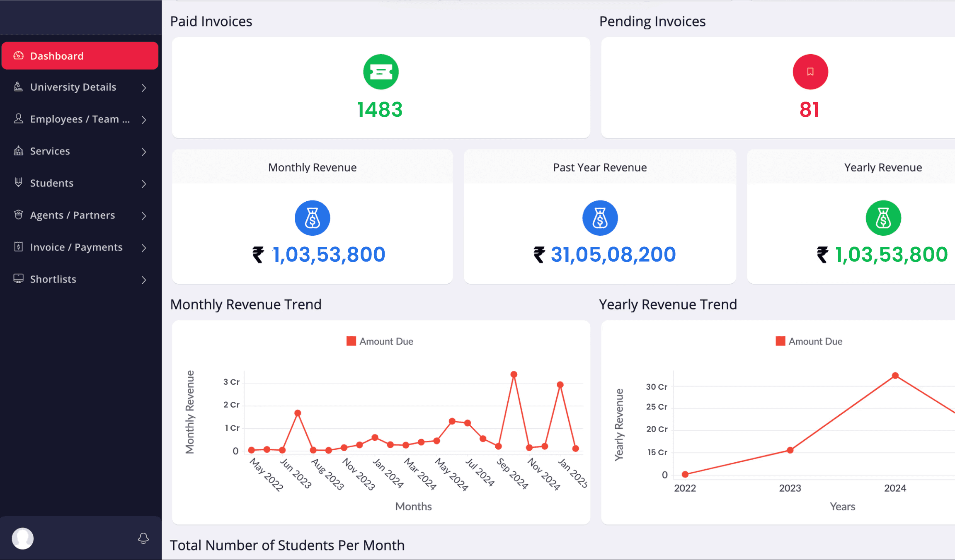Click the Past Year Revenue money bag icon
The image size is (955, 560).
[599, 218]
